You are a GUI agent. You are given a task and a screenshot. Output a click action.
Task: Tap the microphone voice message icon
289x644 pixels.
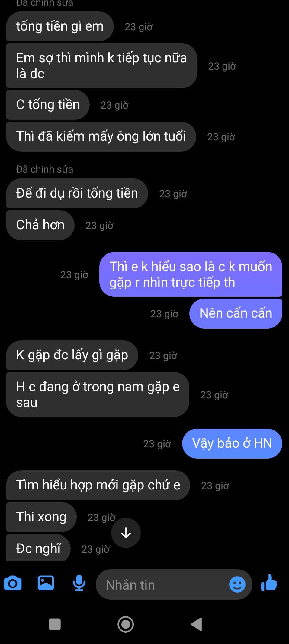tap(79, 583)
